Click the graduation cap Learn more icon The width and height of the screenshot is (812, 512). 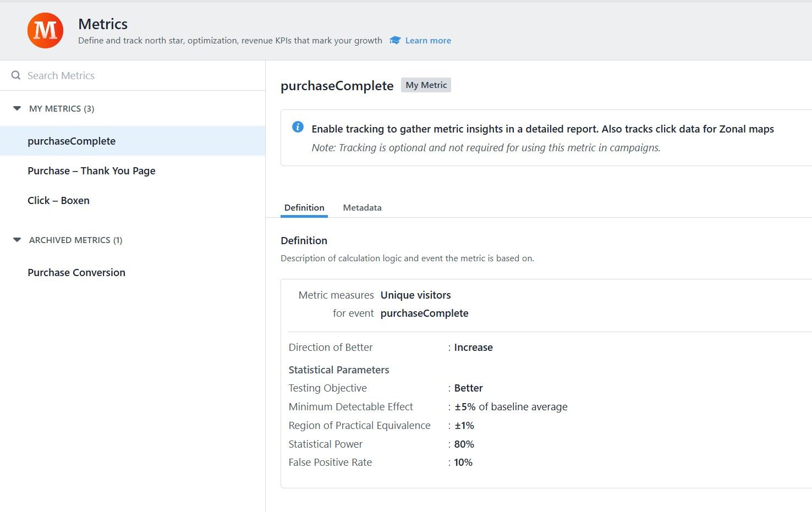[395, 40]
